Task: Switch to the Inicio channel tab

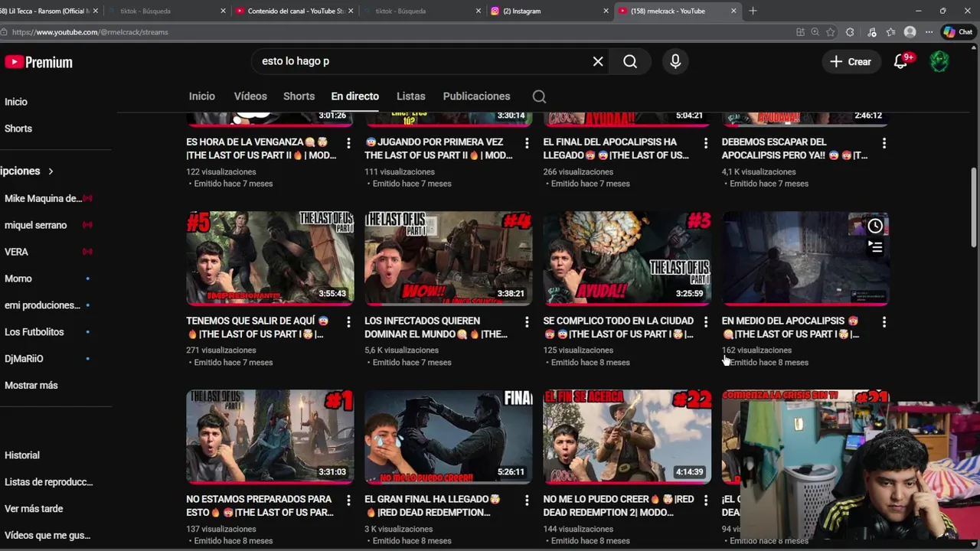Action: coord(202,96)
